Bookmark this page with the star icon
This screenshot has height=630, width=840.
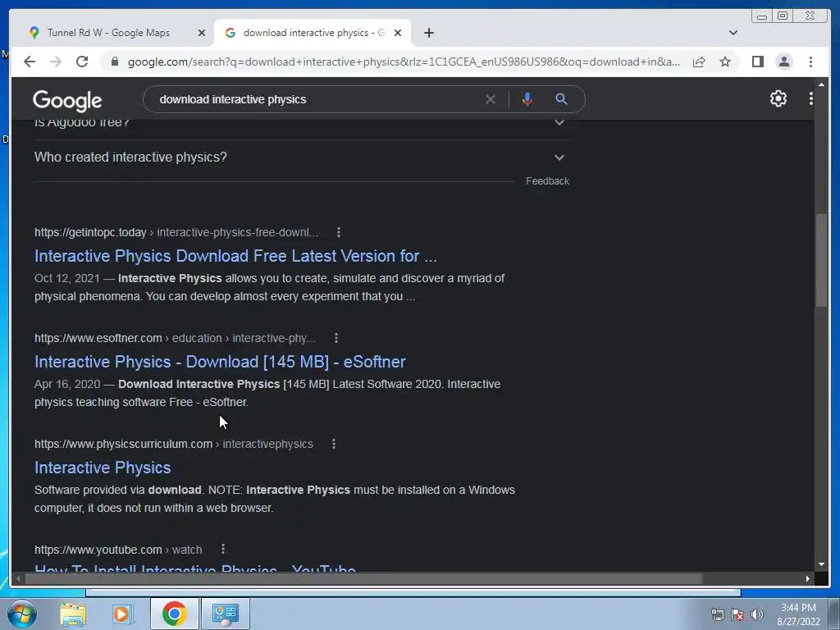(x=725, y=62)
